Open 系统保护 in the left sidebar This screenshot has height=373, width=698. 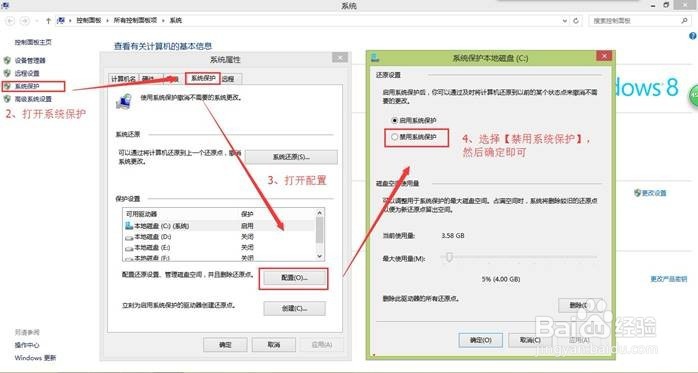(27, 86)
